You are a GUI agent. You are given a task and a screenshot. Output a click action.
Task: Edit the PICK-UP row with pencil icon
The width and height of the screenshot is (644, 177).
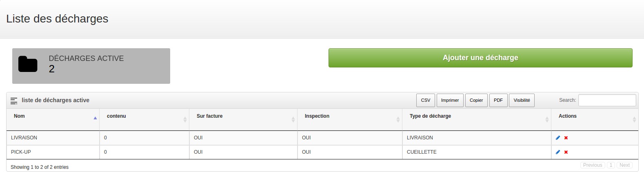[558, 152]
